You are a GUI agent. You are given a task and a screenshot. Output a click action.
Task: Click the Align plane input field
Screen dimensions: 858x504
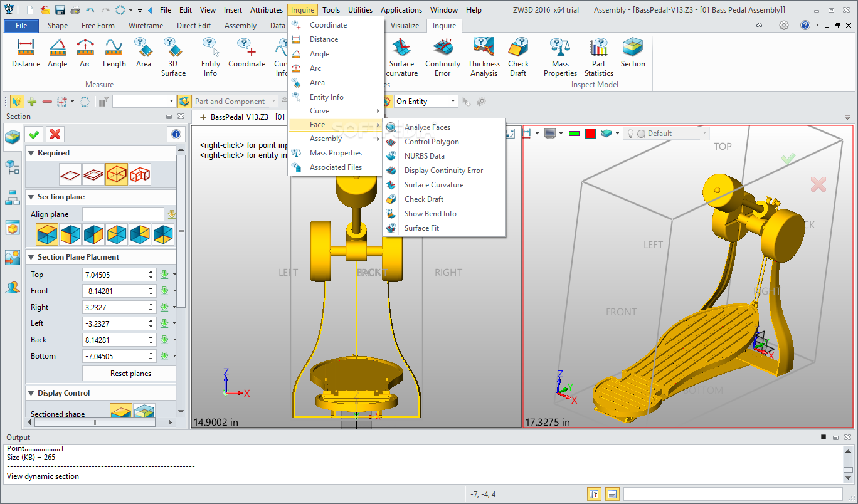point(123,214)
